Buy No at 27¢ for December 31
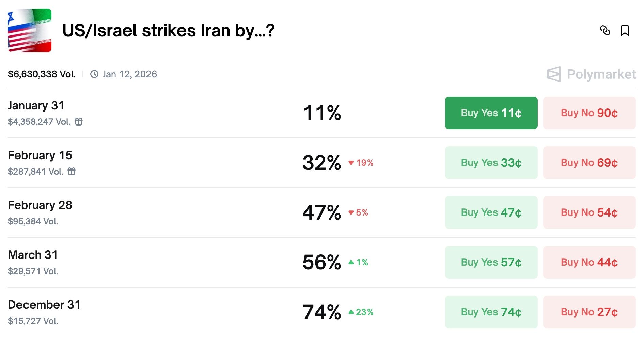 (x=589, y=312)
